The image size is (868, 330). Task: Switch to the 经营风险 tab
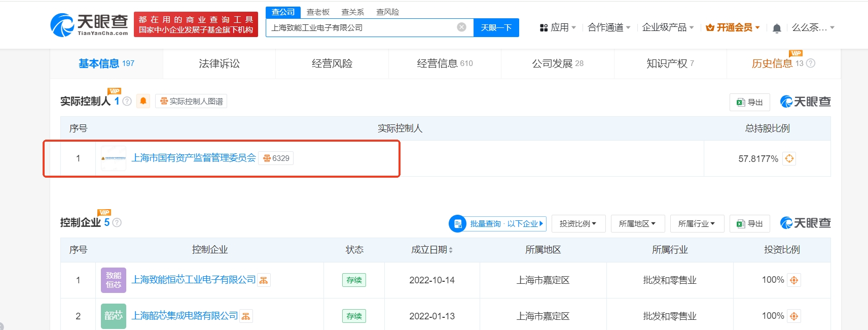pos(332,63)
